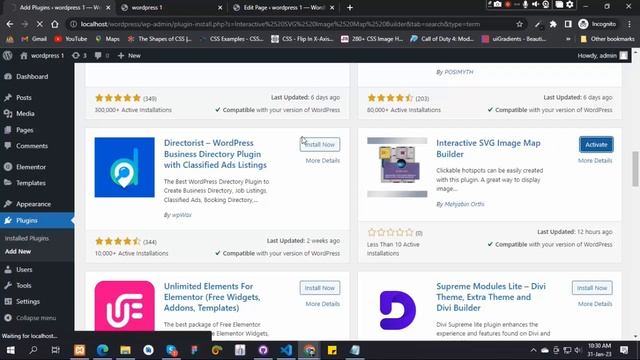This screenshot has height=360, width=640.
Task: Open the Howdy admin account menu
Action: click(602, 56)
